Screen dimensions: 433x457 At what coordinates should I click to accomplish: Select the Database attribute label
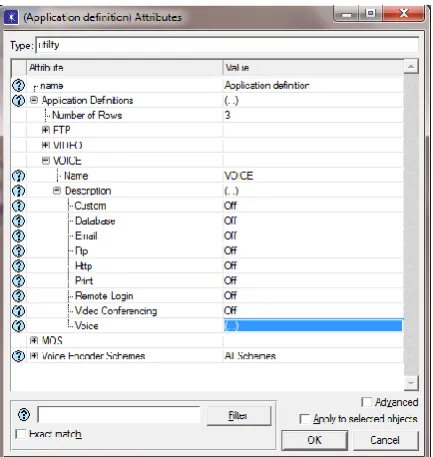click(x=95, y=221)
